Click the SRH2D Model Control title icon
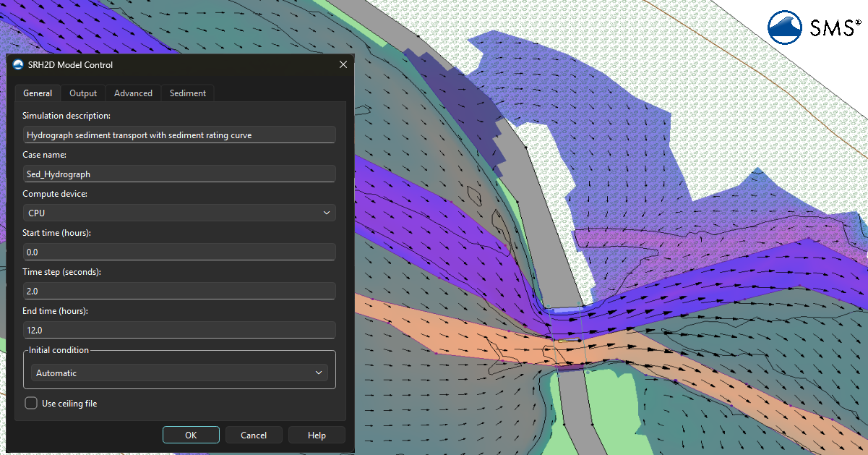868x455 pixels. pos(18,64)
